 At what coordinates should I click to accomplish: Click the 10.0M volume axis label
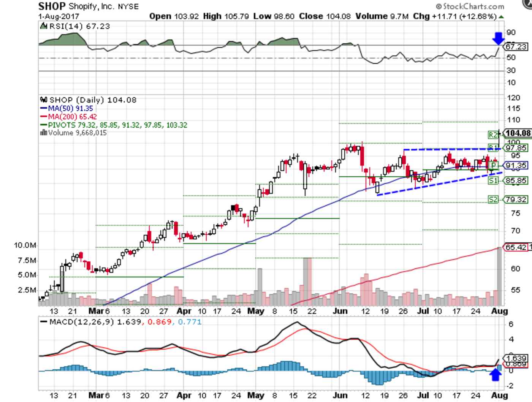25,245
